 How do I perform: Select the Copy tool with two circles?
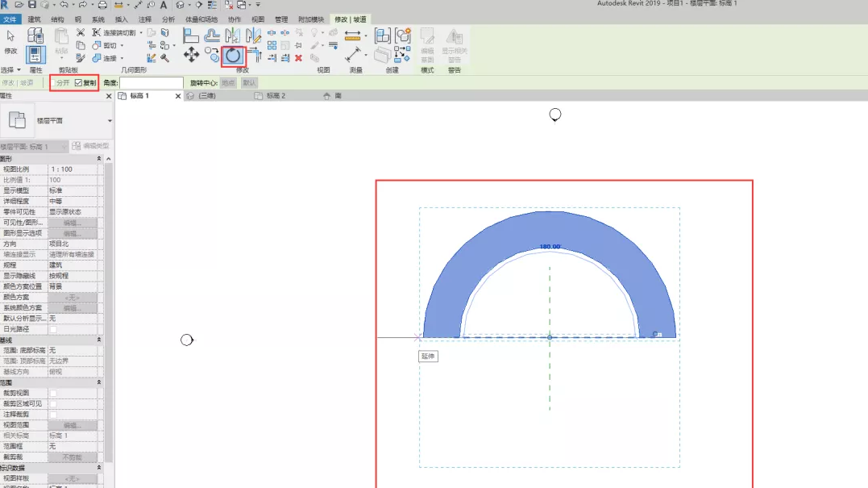tap(211, 54)
